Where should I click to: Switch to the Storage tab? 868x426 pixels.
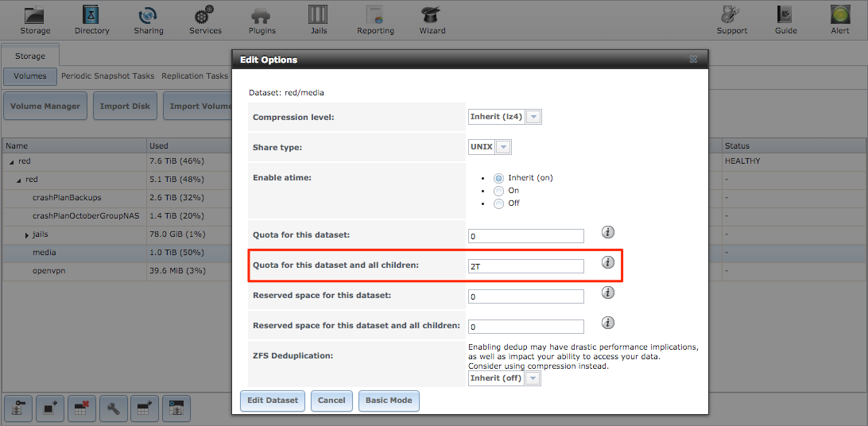click(30, 56)
